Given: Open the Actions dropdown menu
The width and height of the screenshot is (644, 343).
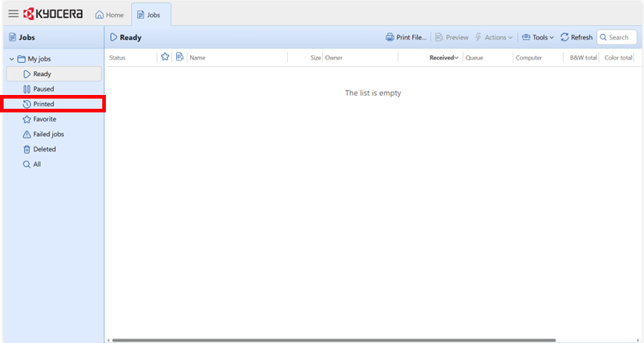Looking at the screenshot, I should 494,38.
